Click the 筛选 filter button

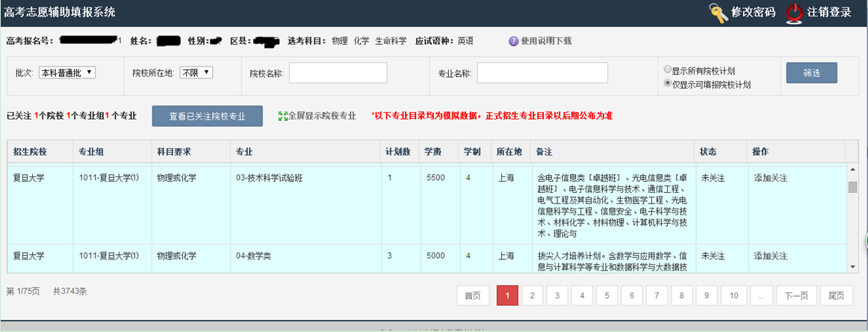coord(811,73)
